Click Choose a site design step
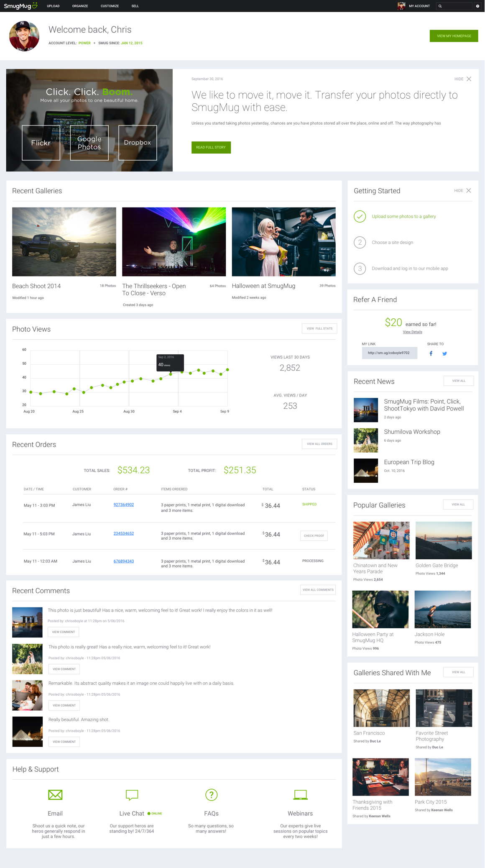 click(393, 243)
